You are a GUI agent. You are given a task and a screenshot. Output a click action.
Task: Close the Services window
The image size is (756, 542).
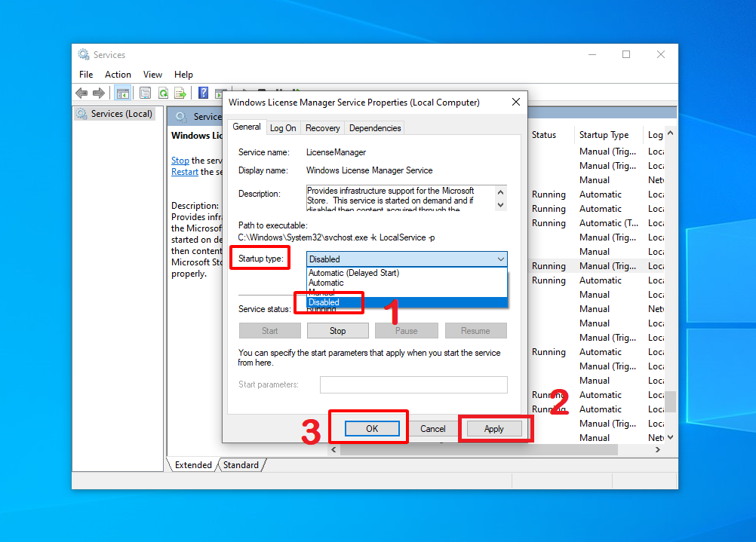click(x=660, y=54)
